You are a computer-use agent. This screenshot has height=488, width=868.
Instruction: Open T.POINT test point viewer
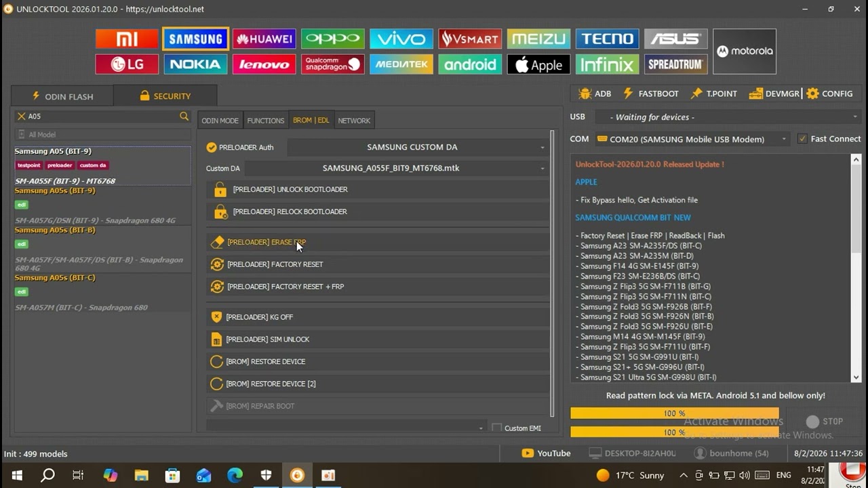pos(713,94)
